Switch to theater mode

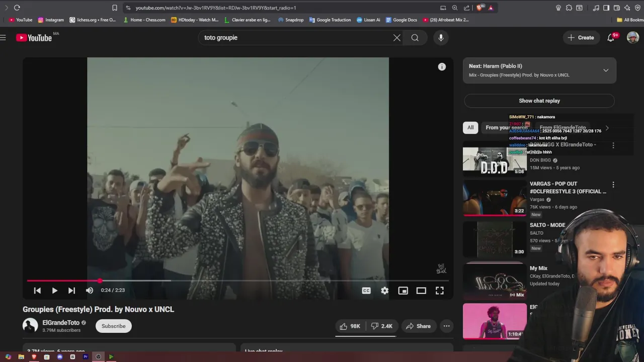(x=421, y=291)
